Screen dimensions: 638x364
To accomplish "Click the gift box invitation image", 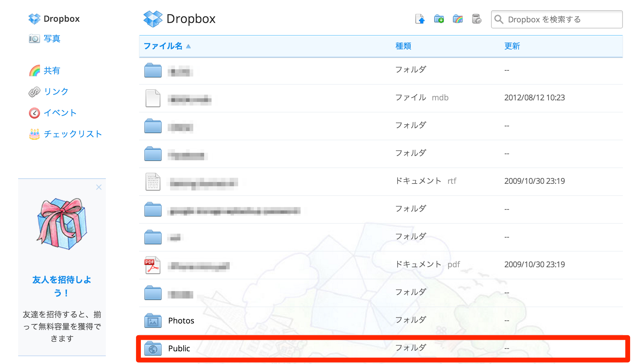I will 62,224.
